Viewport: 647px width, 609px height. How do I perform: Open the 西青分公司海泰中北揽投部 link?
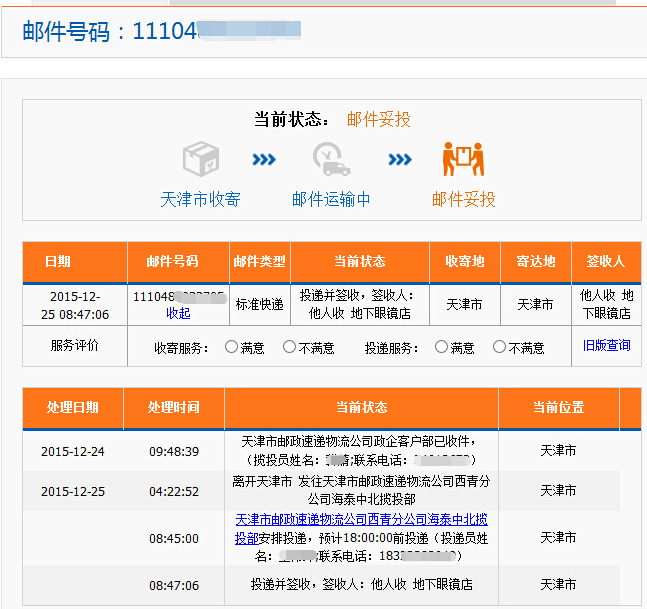(x=362, y=529)
